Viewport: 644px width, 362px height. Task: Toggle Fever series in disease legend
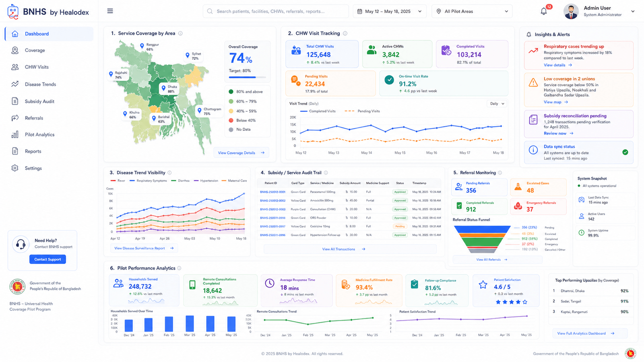[118, 181]
